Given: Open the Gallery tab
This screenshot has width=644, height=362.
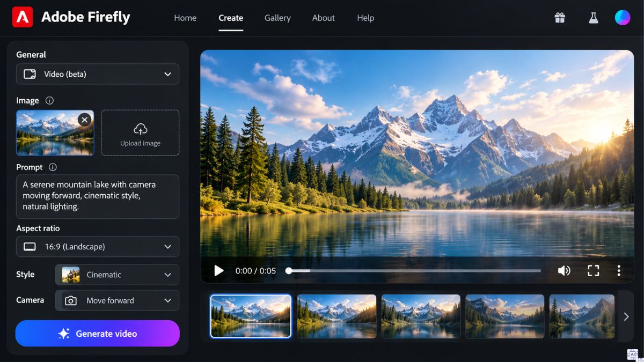Looking at the screenshot, I should pyautogui.click(x=277, y=18).
